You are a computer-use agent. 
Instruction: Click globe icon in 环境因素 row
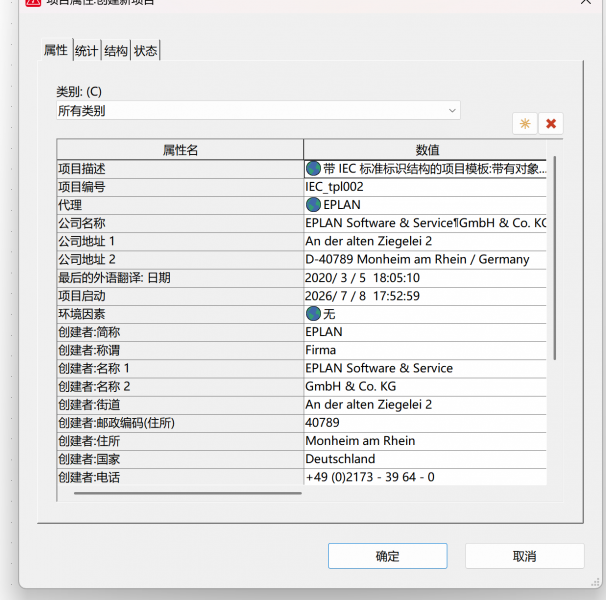coord(313,314)
